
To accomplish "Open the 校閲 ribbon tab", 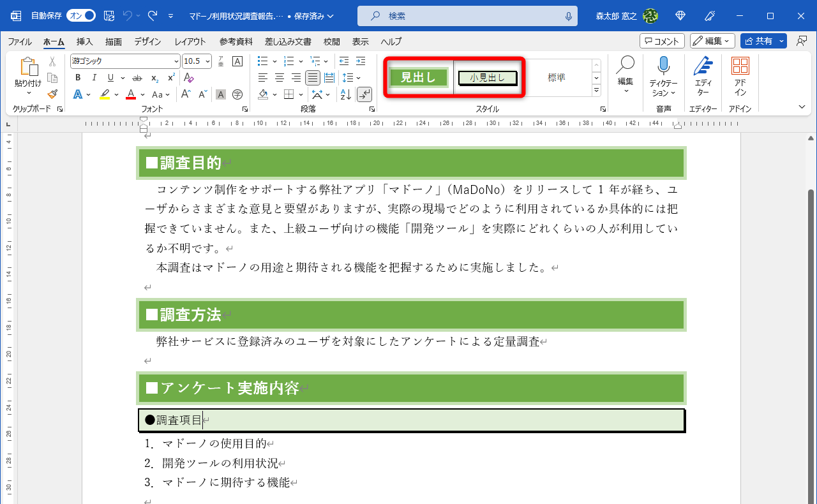I will point(331,42).
